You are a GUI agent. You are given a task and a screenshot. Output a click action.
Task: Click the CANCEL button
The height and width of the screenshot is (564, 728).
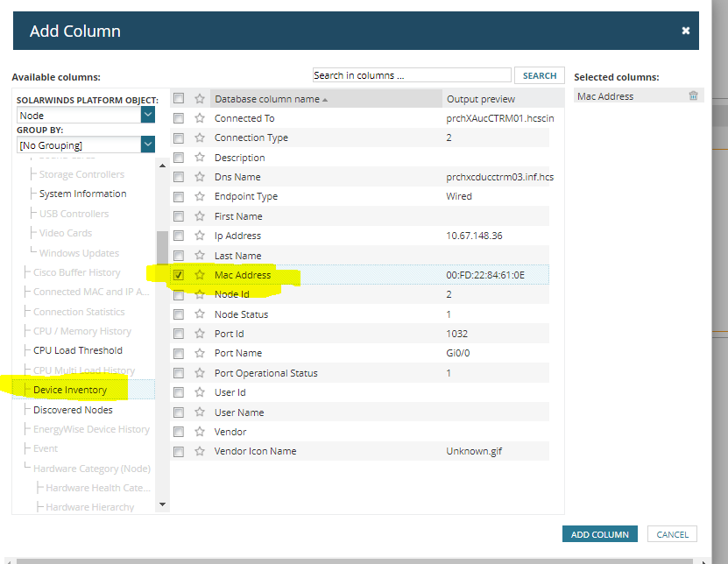pos(672,534)
